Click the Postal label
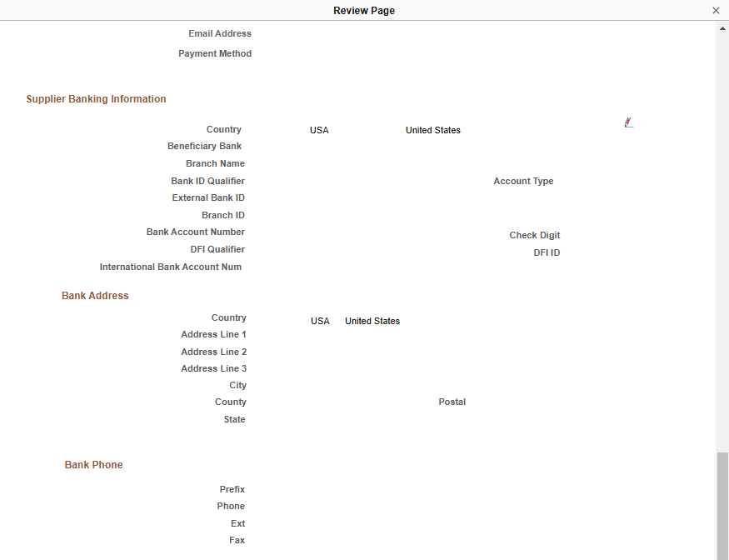729x560 pixels. pos(452,402)
